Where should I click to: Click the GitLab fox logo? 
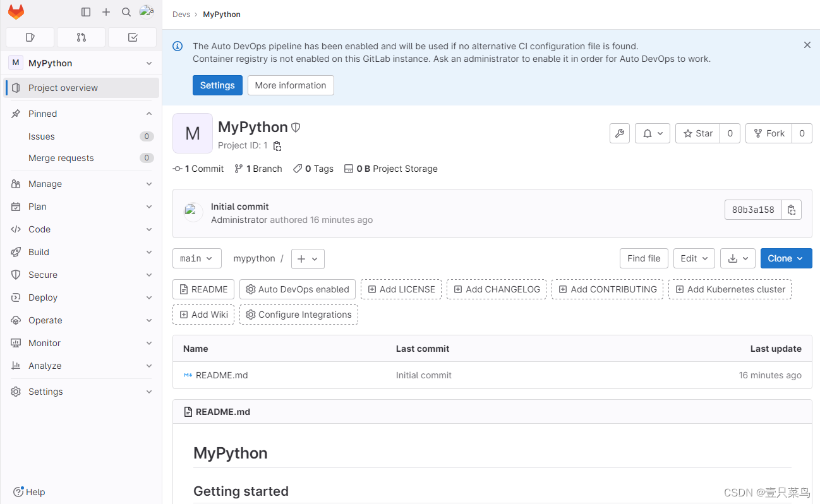(x=16, y=12)
